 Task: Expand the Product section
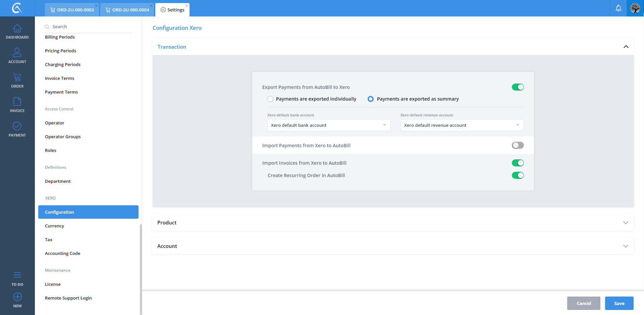(x=393, y=223)
